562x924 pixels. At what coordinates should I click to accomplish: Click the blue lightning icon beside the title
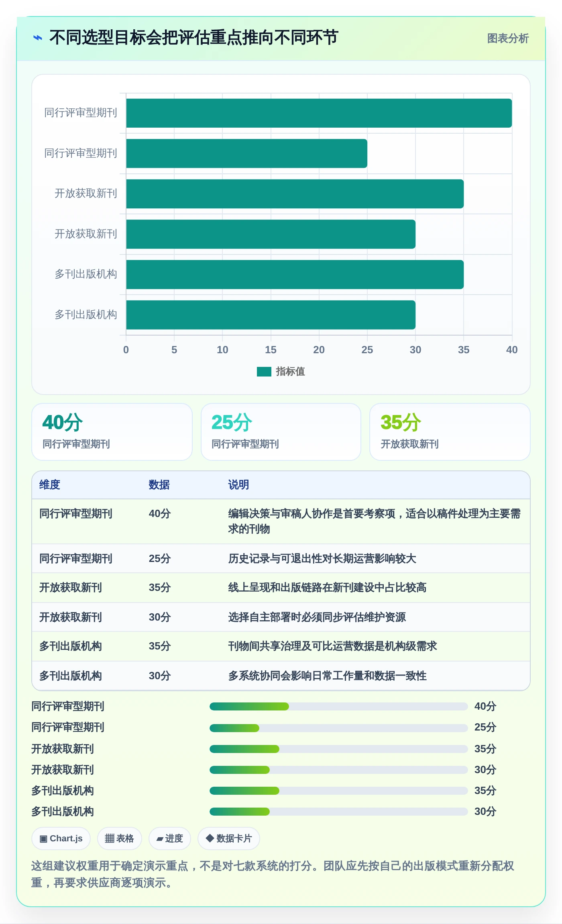click(x=37, y=38)
